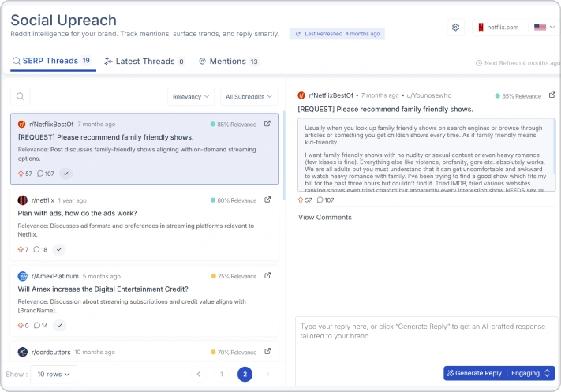The width and height of the screenshot is (561, 392).
Task: Click the 75% Relevance badge on r/AmexPlatinum
Action: [x=234, y=276]
